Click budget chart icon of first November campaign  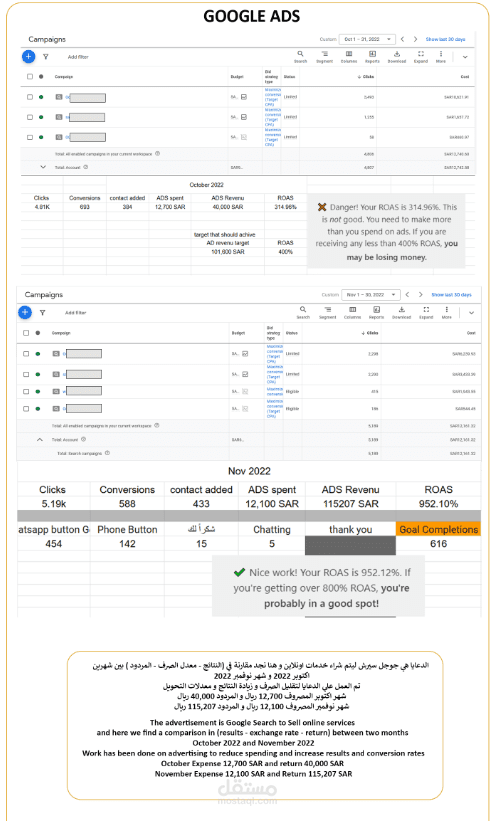pos(245,354)
